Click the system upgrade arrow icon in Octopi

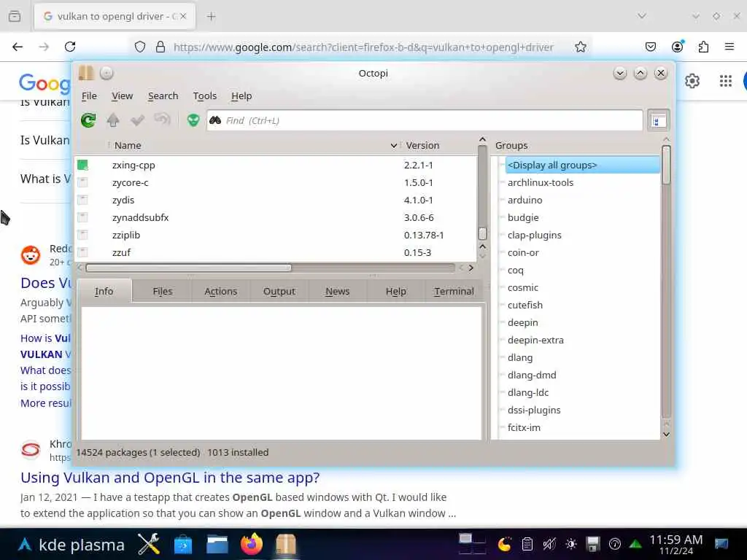click(x=113, y=120)
